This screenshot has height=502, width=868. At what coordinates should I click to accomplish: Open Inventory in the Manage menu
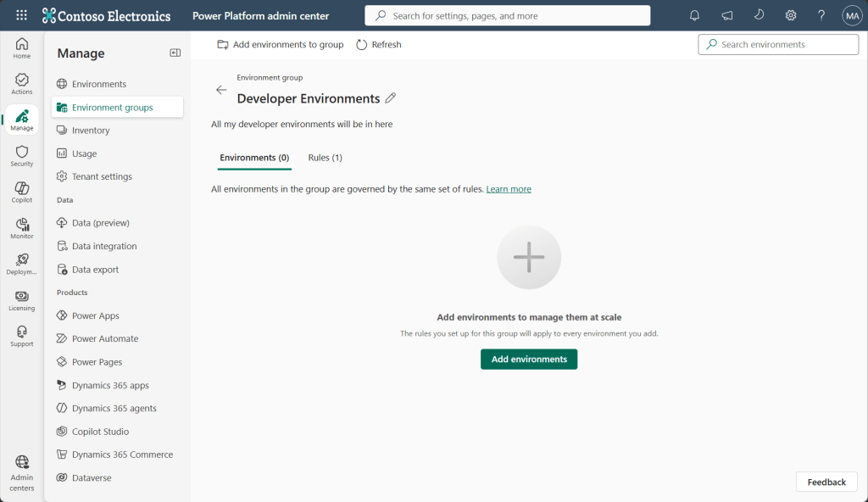pos(117,131)
